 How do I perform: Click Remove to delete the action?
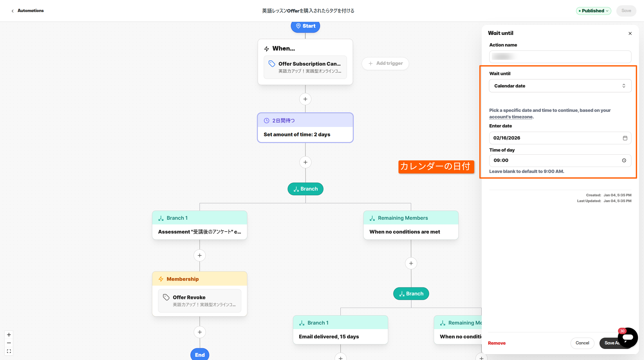tap(497, 343)
